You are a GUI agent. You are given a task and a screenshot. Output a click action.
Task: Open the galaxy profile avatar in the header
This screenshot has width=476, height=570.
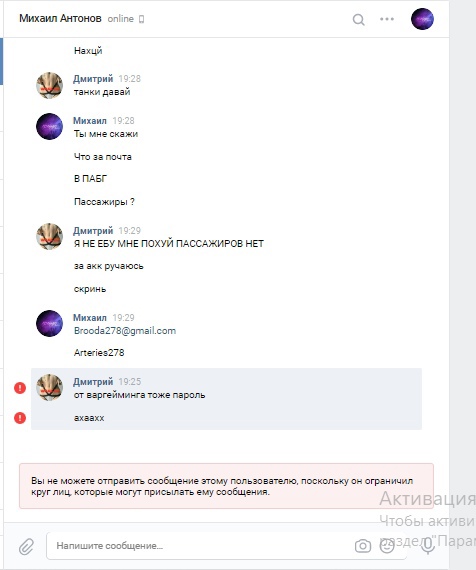click(422, 19)
